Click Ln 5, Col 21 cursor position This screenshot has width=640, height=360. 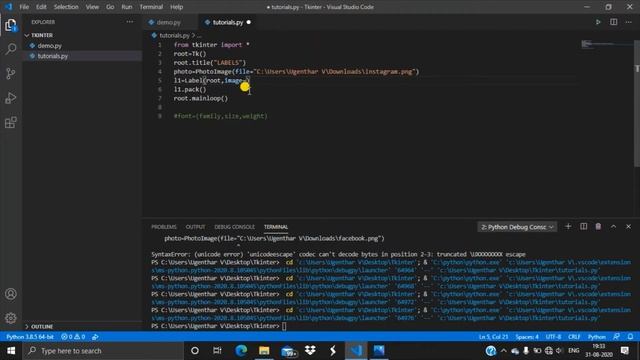[493, 337]
